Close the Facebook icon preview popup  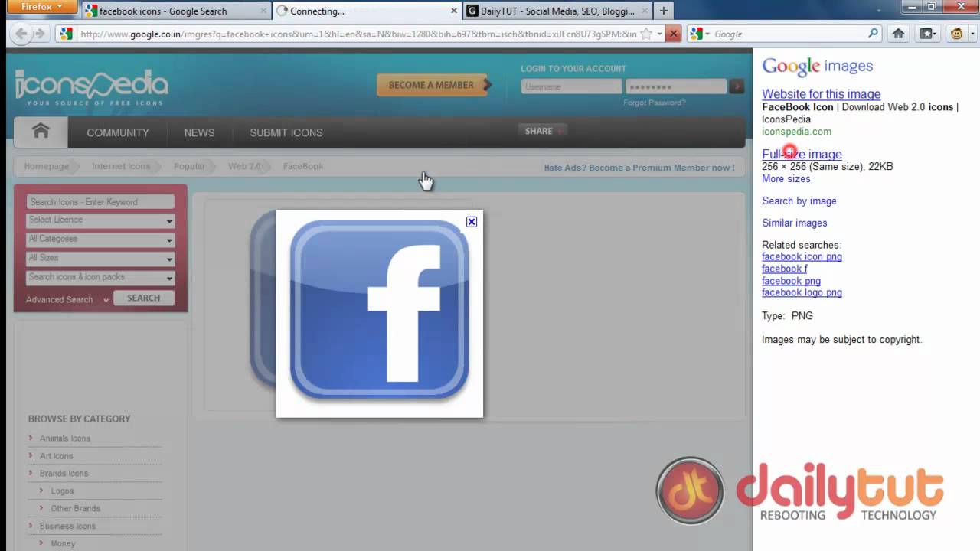coord(471,221)
